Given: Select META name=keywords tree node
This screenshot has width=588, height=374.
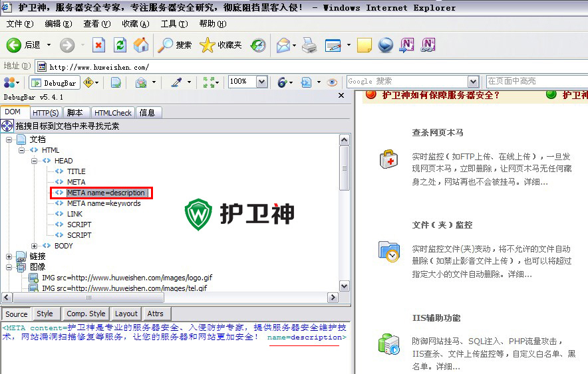Looking at the screenshot, I should (104, 203).
